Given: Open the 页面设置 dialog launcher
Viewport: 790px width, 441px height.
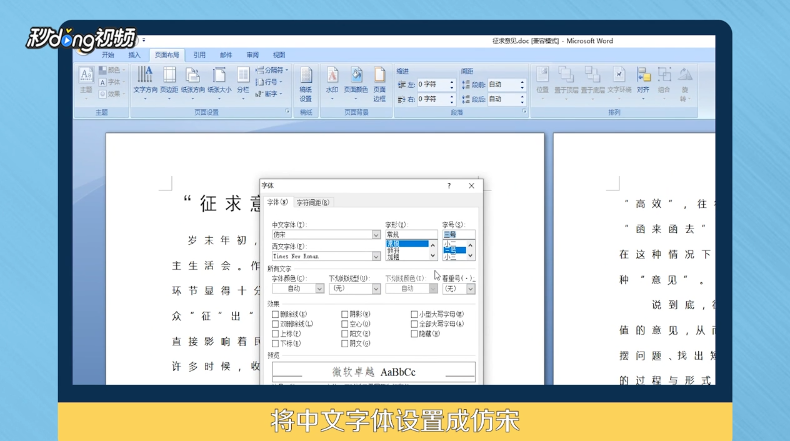Looking at the screenshot, I should pos(288,111).
